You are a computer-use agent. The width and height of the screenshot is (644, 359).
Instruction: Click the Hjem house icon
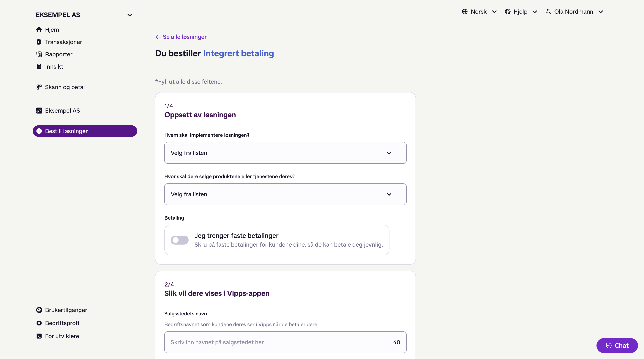point(39,30)
